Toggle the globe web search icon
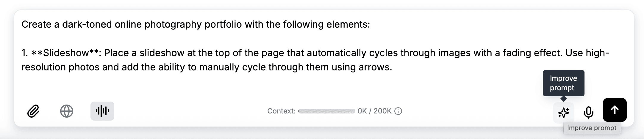644x139 pixels. point(67,111)
